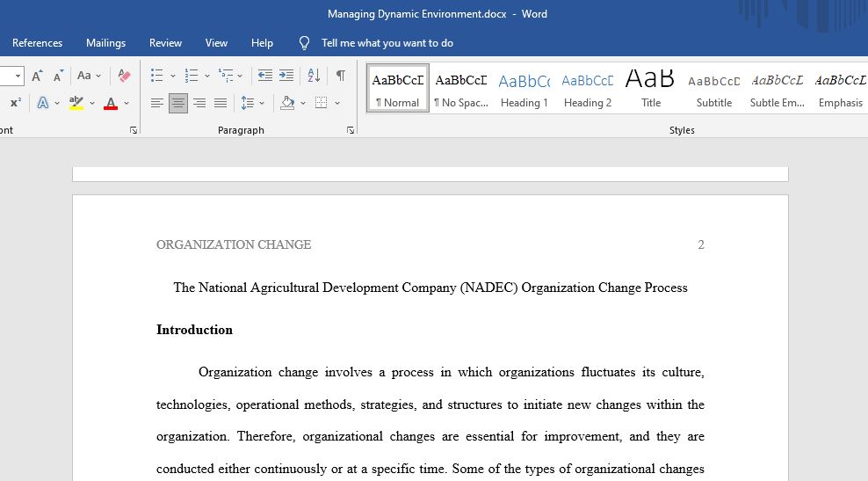Expand bullets library dropdown arrow
Viewport: 868px width, 481px height.
173,76
